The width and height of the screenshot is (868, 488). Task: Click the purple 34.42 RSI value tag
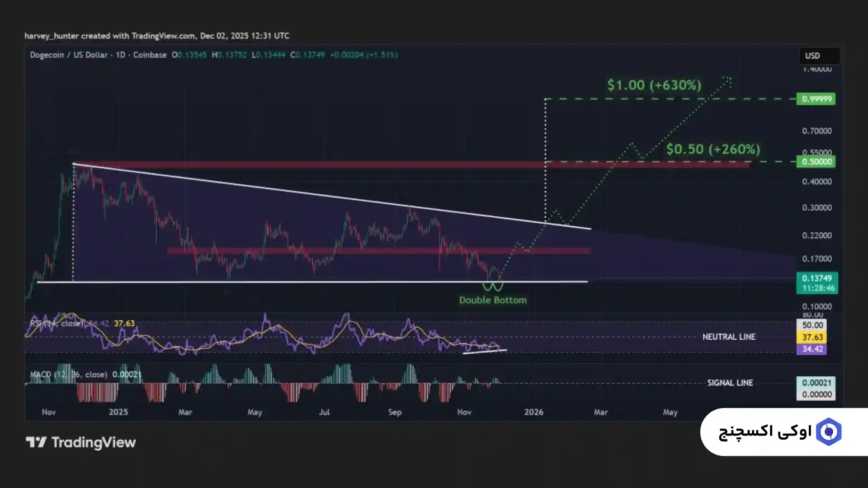812,349
